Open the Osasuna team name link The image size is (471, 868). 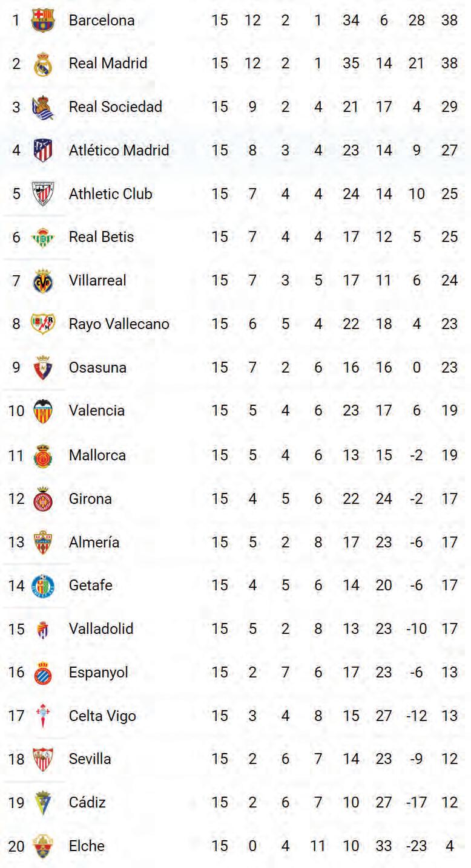click(x=96, y=368)
